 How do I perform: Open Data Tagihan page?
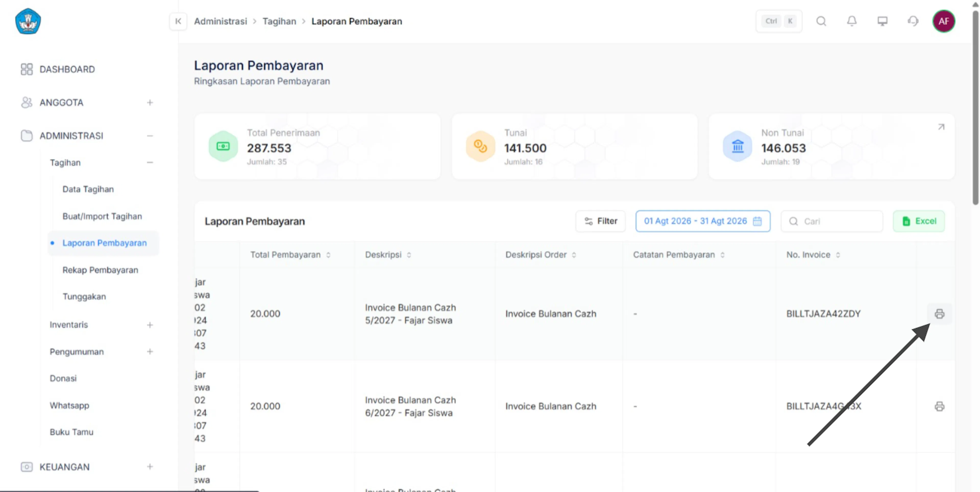pos(88,189)
